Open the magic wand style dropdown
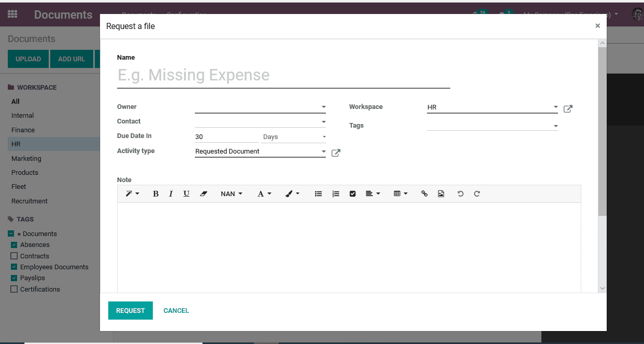 [x=132, y=194]
